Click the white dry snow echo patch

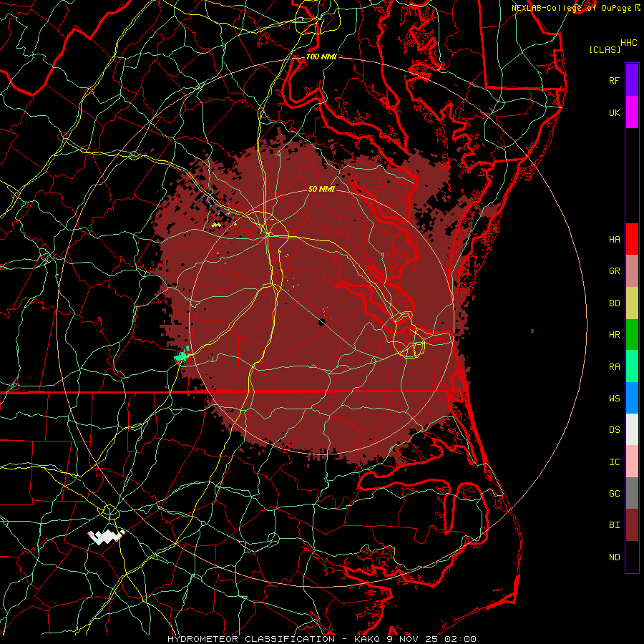tap(107, 537)
